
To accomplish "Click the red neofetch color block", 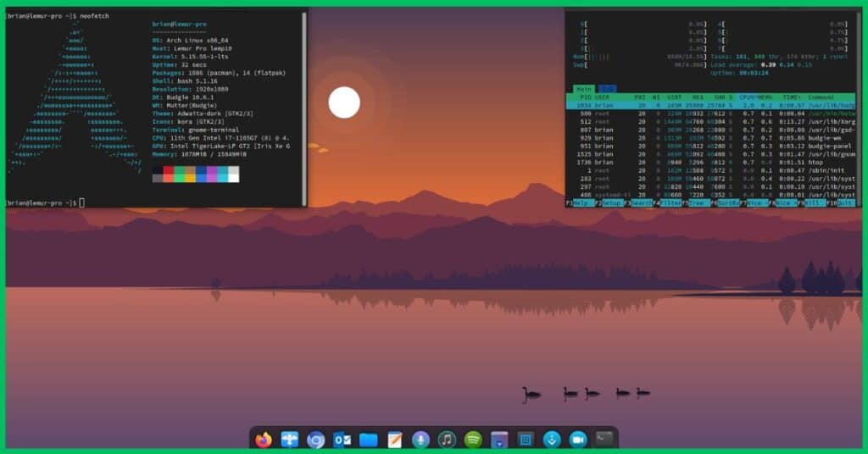I will point(169,174).
